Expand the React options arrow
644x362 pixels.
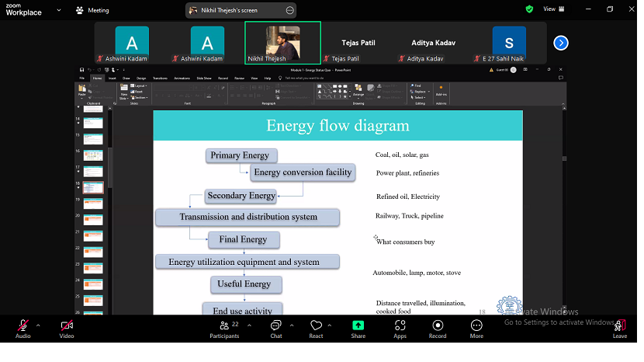(330, 325)
